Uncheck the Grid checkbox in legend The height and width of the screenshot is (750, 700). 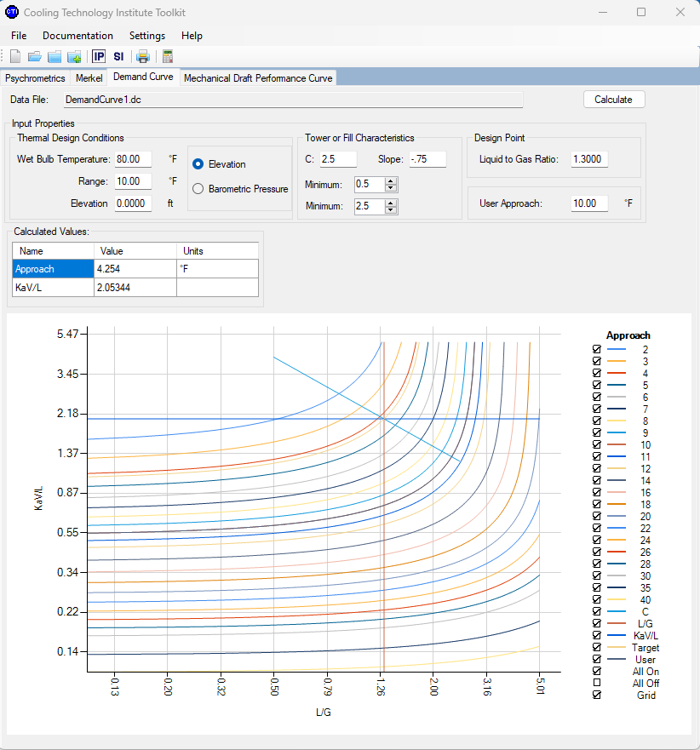point(596,696)
